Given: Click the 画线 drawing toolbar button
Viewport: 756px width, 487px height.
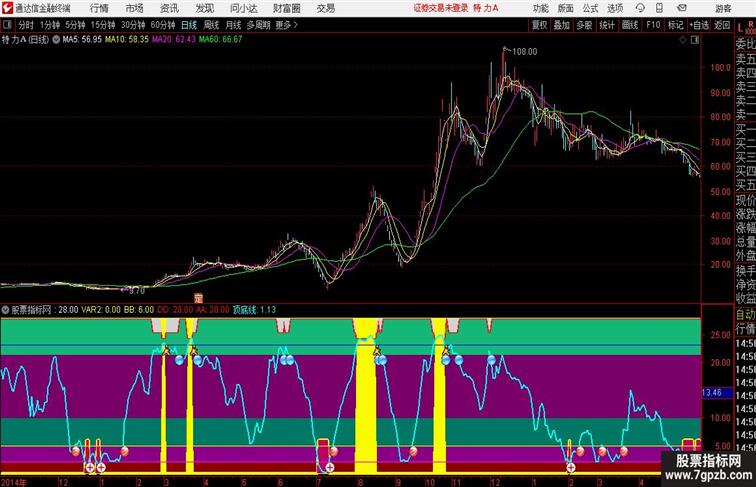Looking at the screenshot, I should [630, 25].
